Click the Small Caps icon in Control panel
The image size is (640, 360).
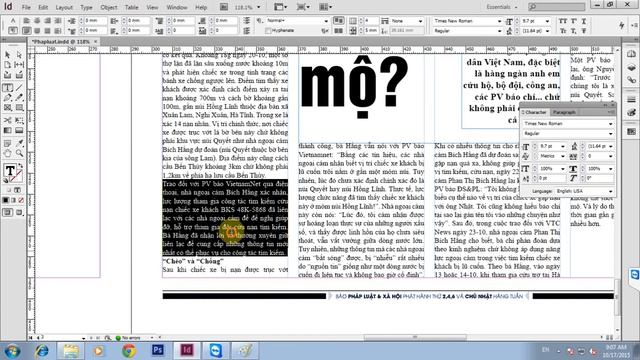tap(563, 31)
